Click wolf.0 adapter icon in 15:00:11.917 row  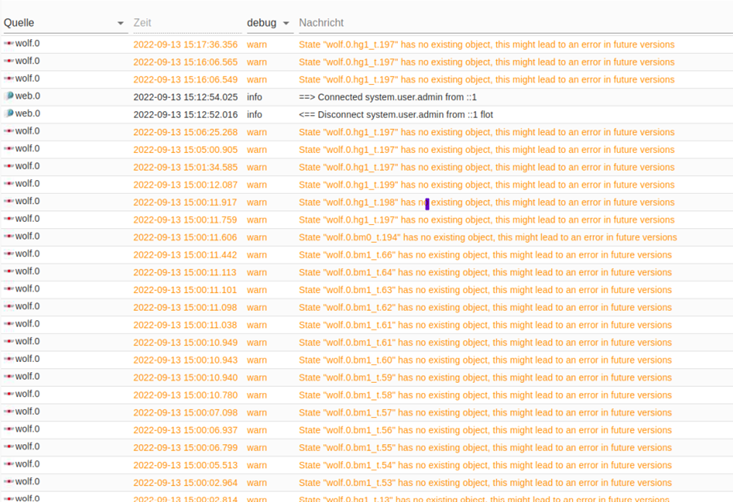click(8, 201)
